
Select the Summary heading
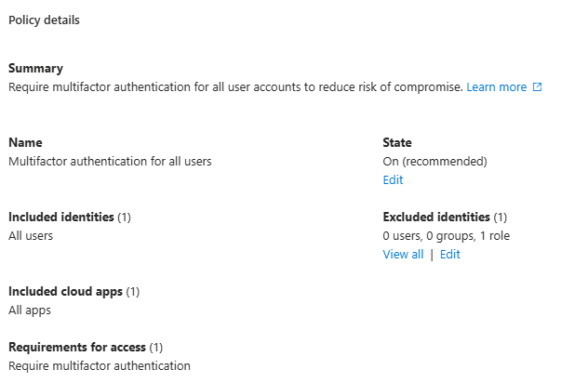pos(35,69)
